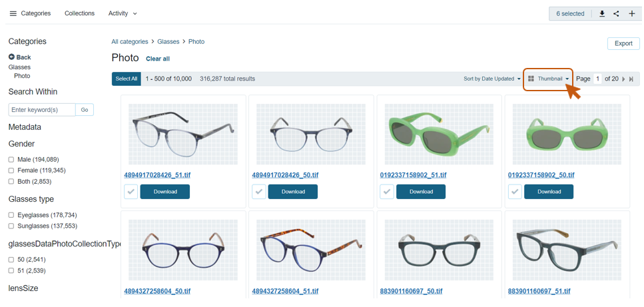The width and height of the screenshot is (644, 307).
Task: Open the Collections menu item
Action: pyautogui.click(x=80, y=13)
